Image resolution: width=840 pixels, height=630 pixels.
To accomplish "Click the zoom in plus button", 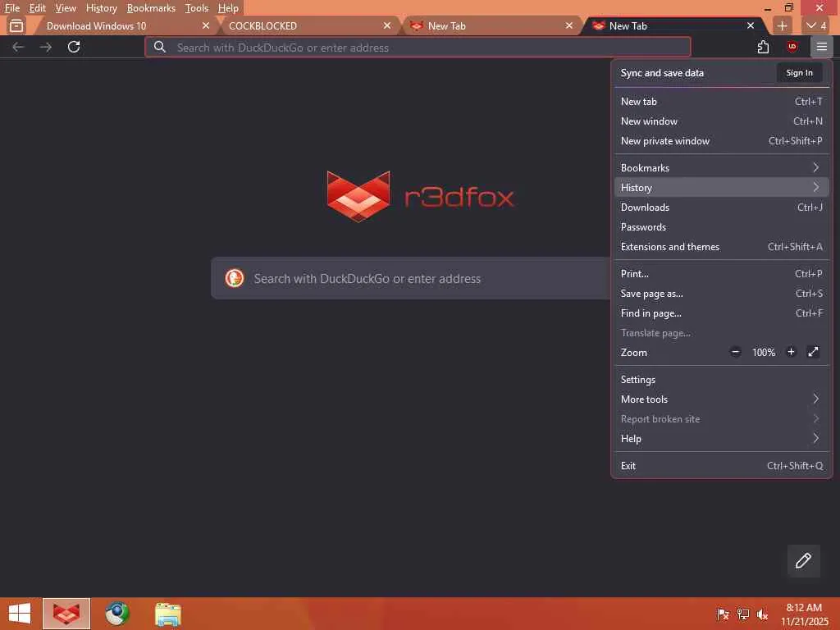I will [791, 352].
